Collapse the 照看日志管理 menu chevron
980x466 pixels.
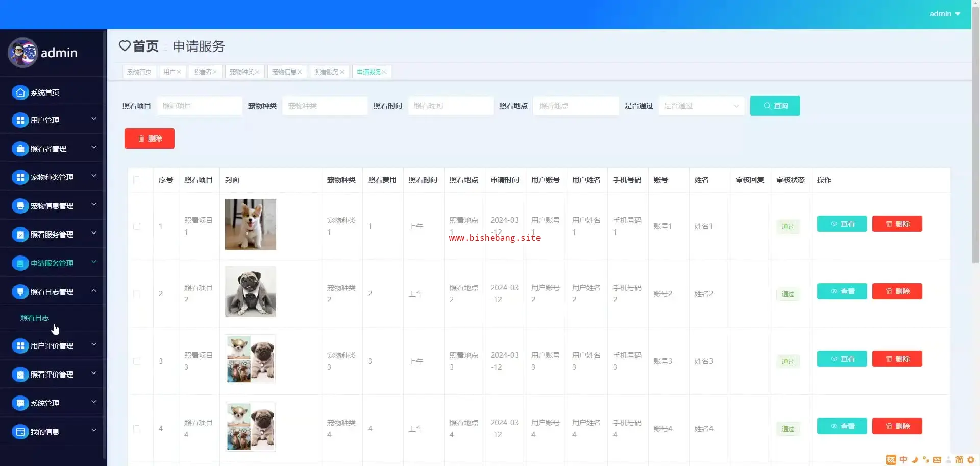(x=94, y=291)
